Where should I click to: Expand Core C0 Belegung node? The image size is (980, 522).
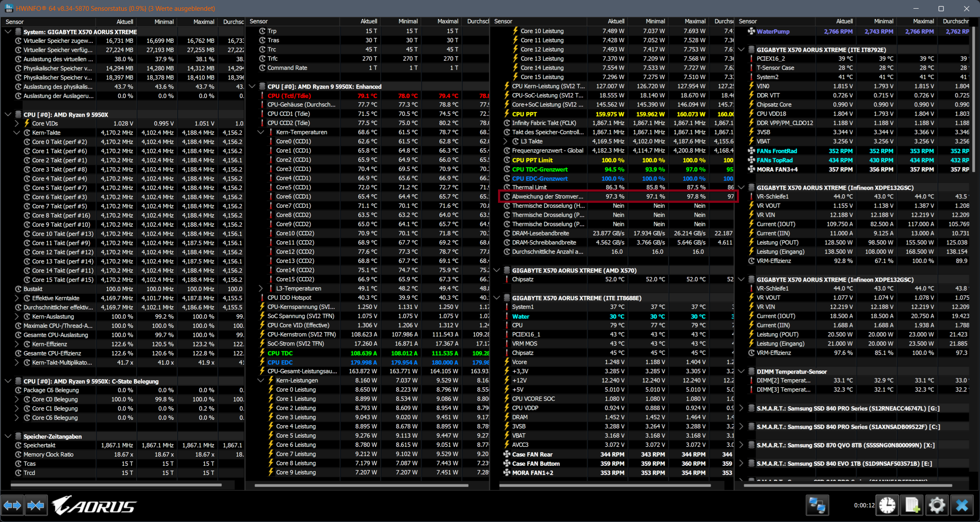(16, 399)
